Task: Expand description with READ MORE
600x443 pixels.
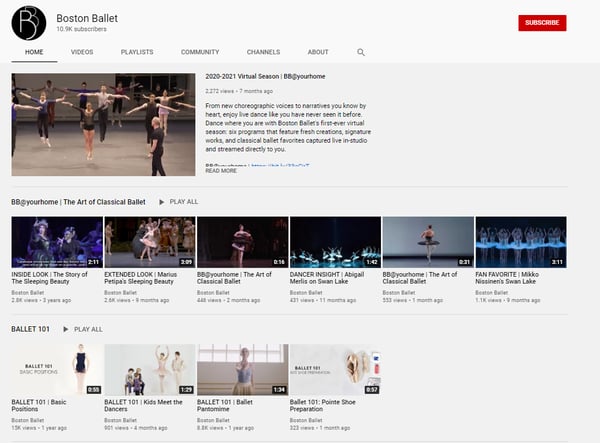Action: coord(221,171)
